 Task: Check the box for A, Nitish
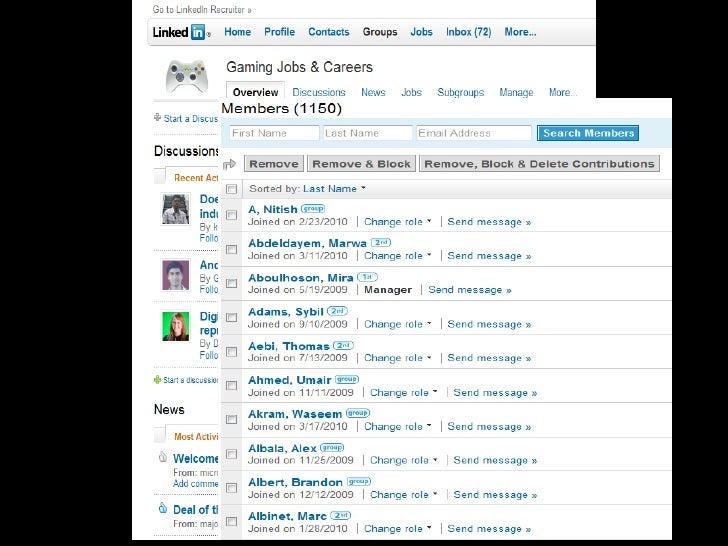[x=231, y=215]
